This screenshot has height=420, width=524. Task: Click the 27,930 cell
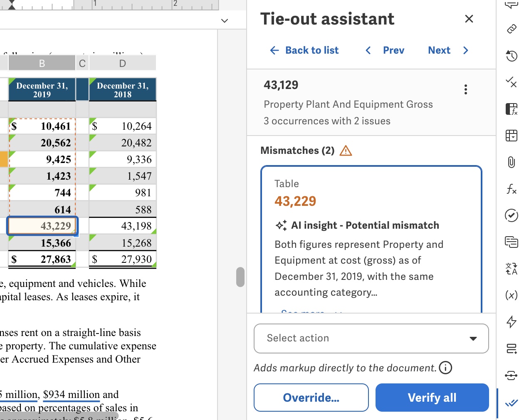(x=123, y=259)
